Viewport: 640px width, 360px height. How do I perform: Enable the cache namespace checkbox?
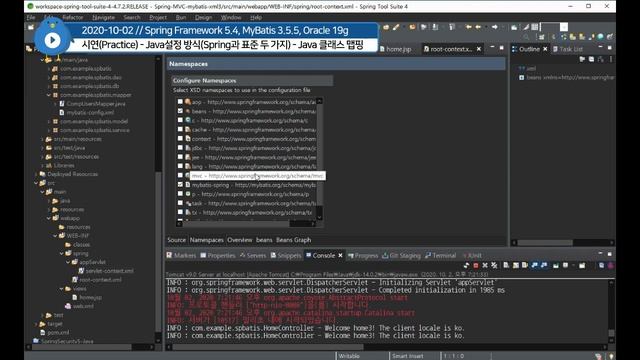tap(180, 129)
